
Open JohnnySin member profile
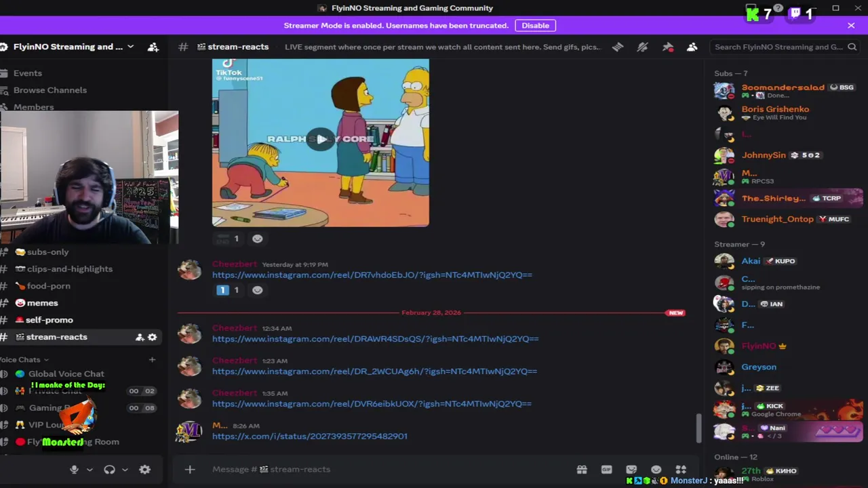[787, 155]
